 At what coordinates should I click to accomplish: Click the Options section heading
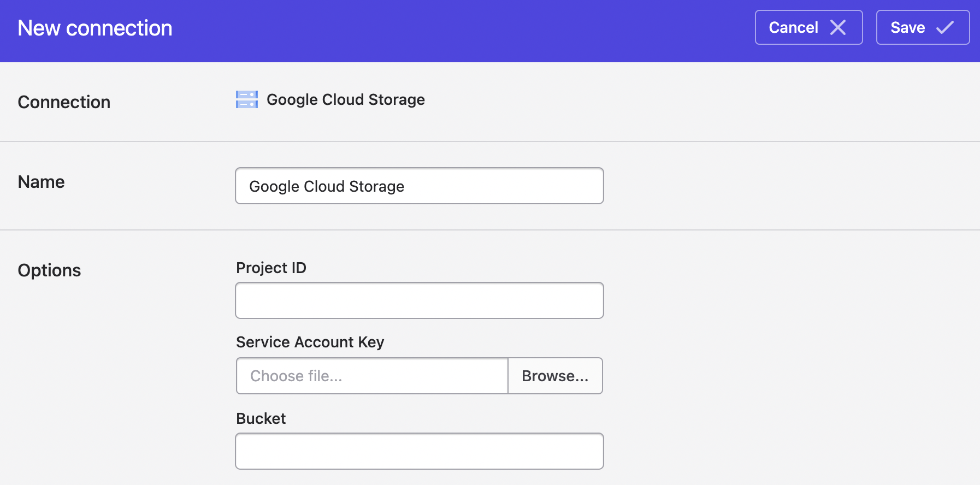[49, 270]
